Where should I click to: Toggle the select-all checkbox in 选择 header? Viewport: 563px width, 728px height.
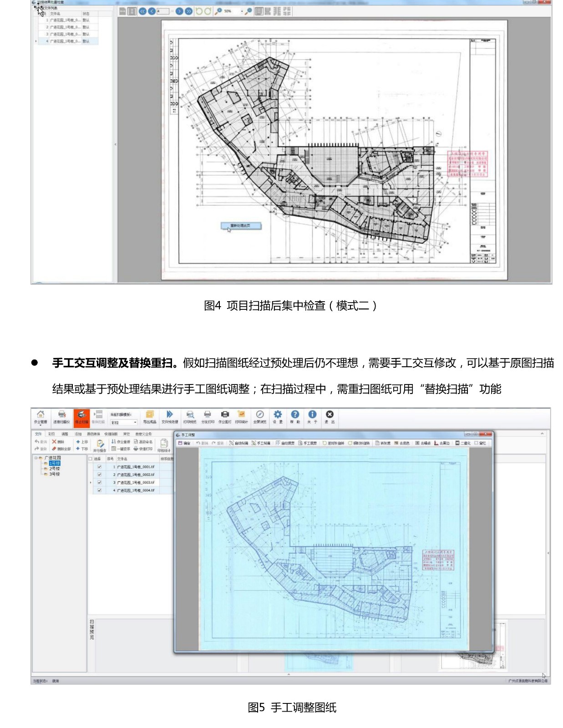91,459
